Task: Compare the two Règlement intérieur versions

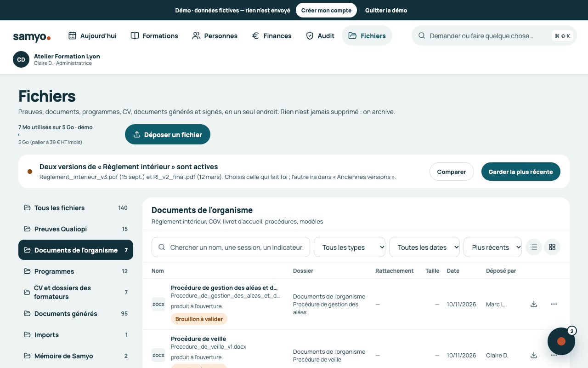Action: [452, 172]
